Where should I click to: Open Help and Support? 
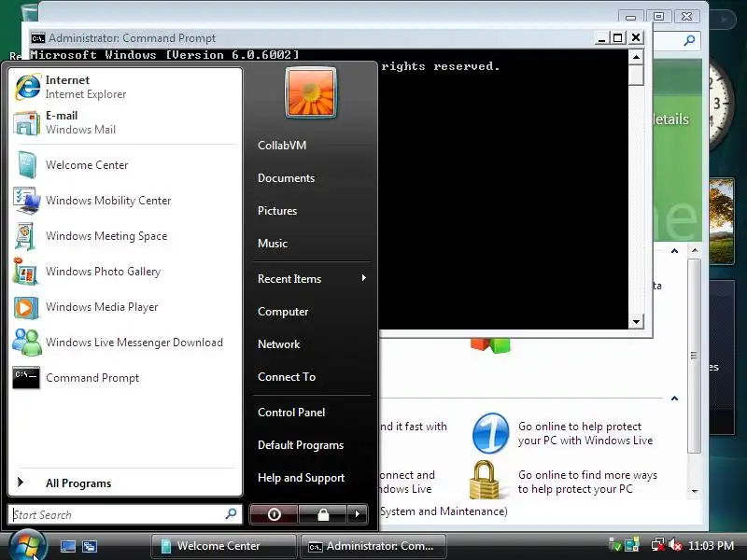coord(301,478)
